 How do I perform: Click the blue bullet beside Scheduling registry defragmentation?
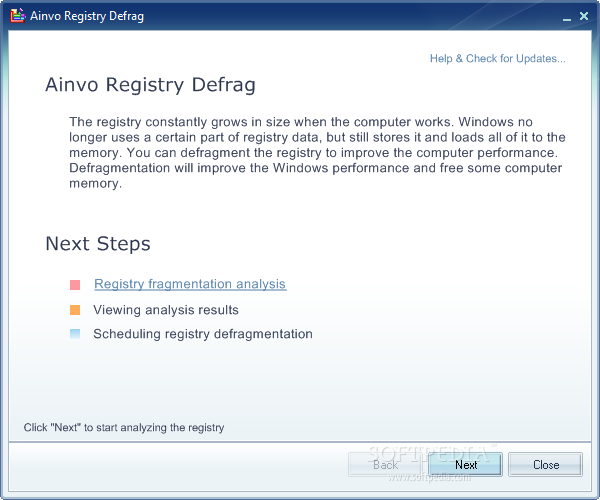coord(75,334)
